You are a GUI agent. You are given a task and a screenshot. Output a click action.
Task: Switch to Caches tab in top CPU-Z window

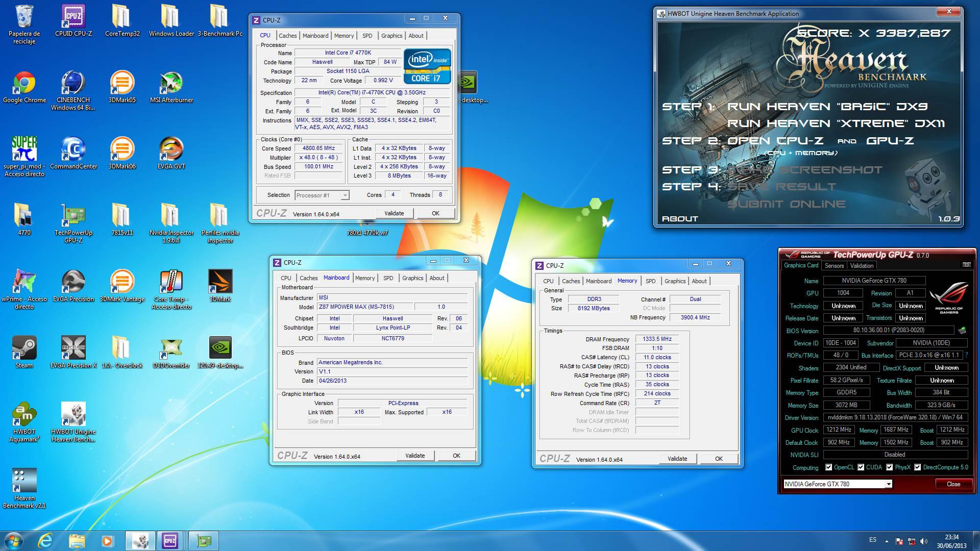pyautogui.click(x=287, y=36)
